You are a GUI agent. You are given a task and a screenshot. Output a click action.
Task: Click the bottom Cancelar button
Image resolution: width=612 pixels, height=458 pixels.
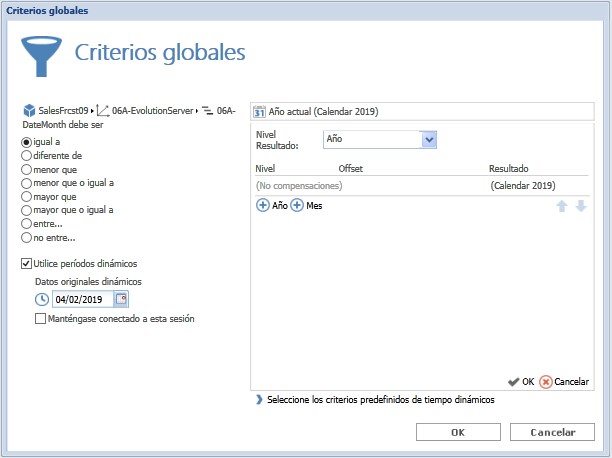pos(552,432)
